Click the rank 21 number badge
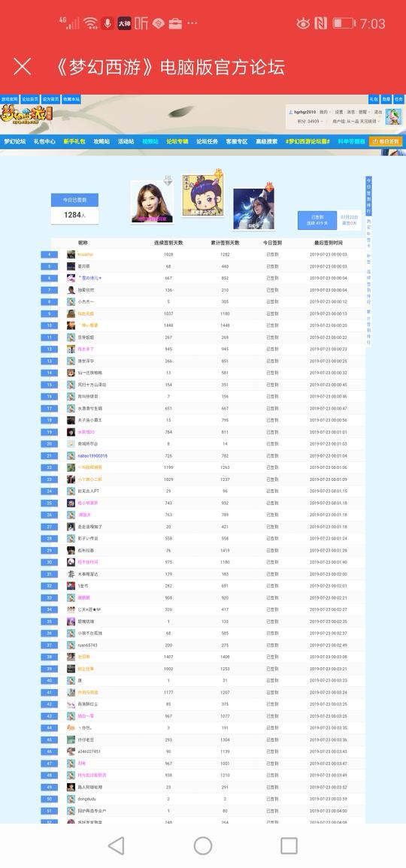The height and width of the screenshot is (868, 406). click(50, 455)
